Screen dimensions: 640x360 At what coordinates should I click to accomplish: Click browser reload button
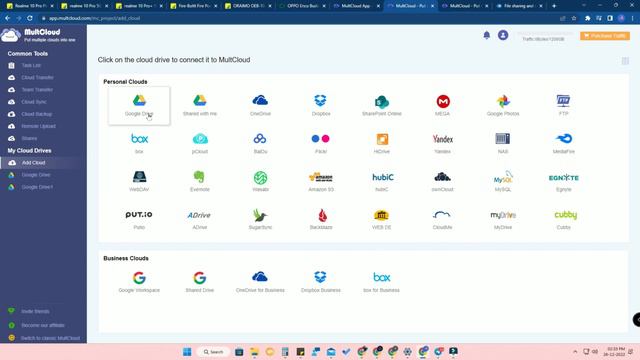click(30, 18)
